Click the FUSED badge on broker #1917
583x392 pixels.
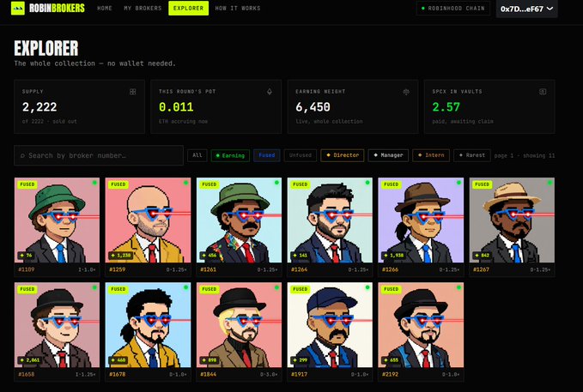(x=300, y=289)
